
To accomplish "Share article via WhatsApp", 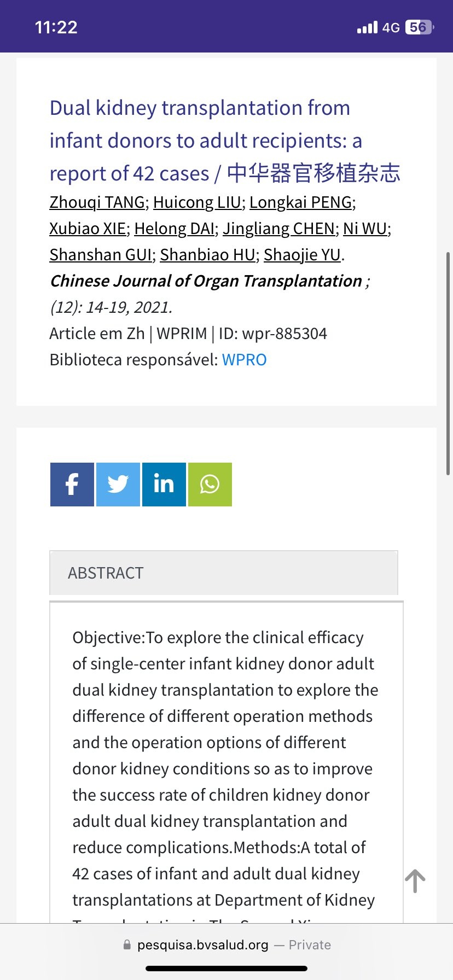I will pos(210,485).
